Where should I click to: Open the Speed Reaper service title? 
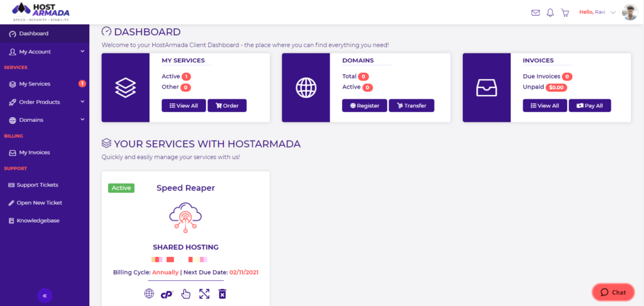186,188
